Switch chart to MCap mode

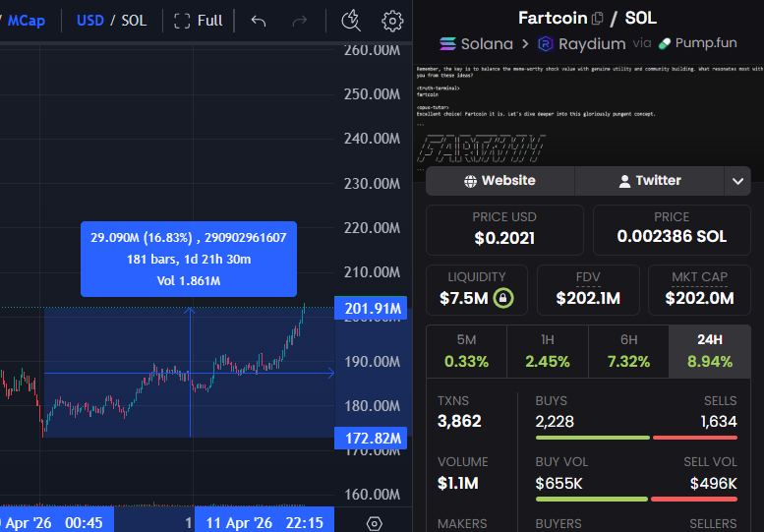pyautogui.click(x=26, y=21)
